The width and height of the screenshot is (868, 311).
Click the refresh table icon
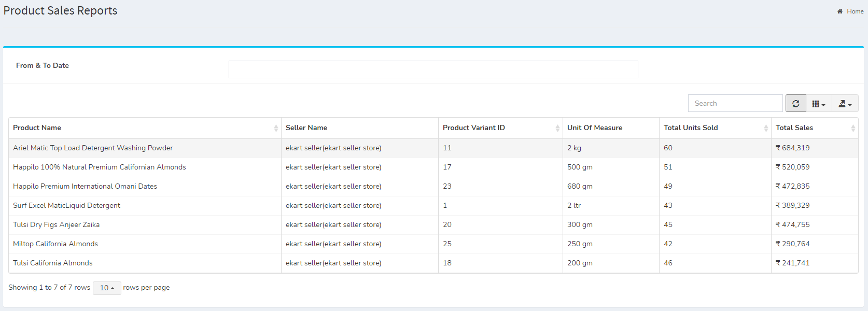click(x=796, y=103)
